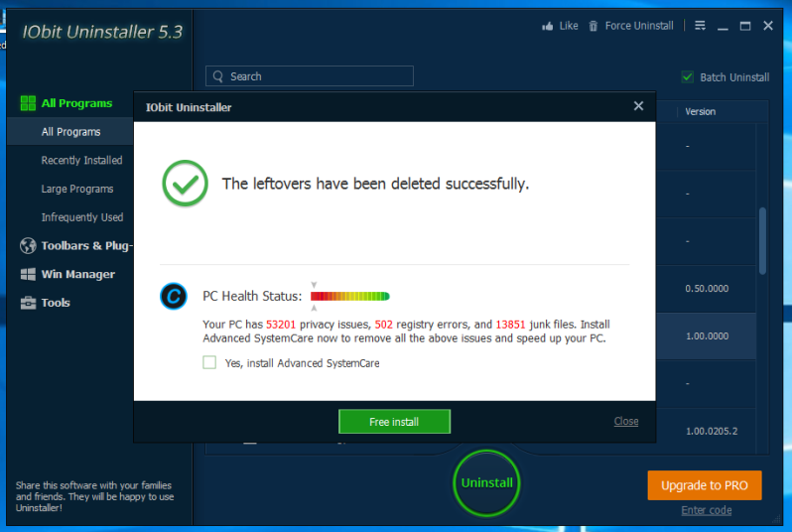This screenshot has height=532, width=792.
Task: Close the IObit Uninstaller dialog with X
Action: coord(638,105)
